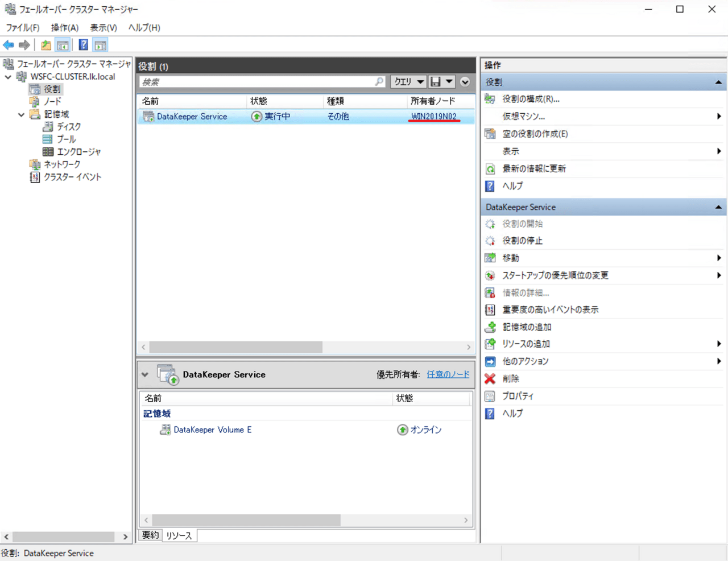
Task: Click 最新の情報に更新 action
Action: 534,168
